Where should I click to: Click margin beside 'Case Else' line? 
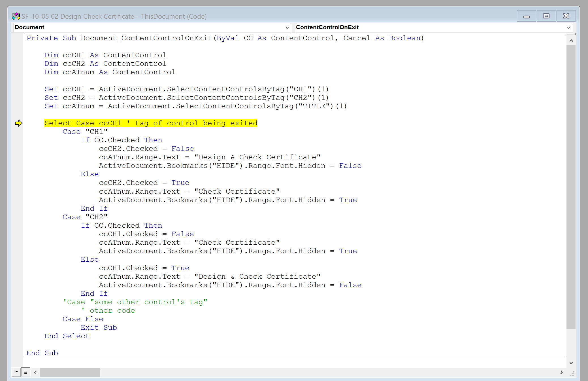(17, 319)
